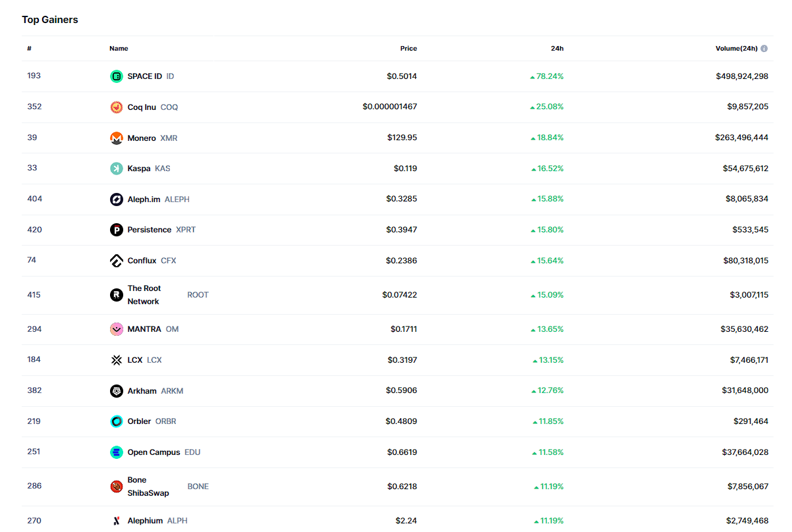This screenshot has height=532, width=792.
Task: Click the Persistence XPRT logo icon
Action: [117, 230]
